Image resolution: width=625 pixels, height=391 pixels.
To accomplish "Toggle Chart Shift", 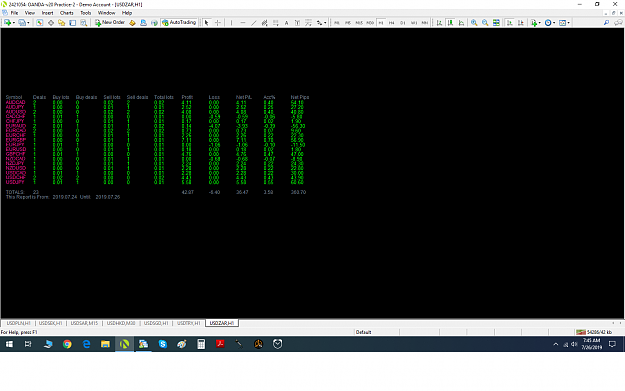I will coord(521,23).
